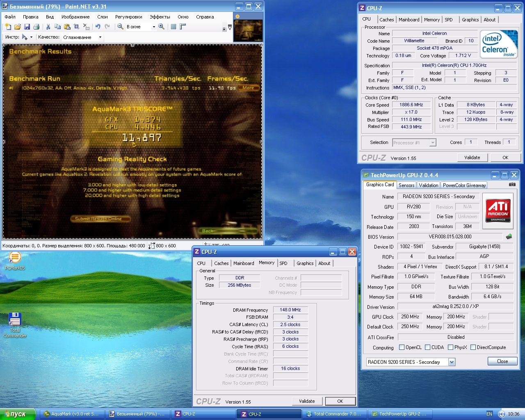Toggle the pixel grid icon

173,27
